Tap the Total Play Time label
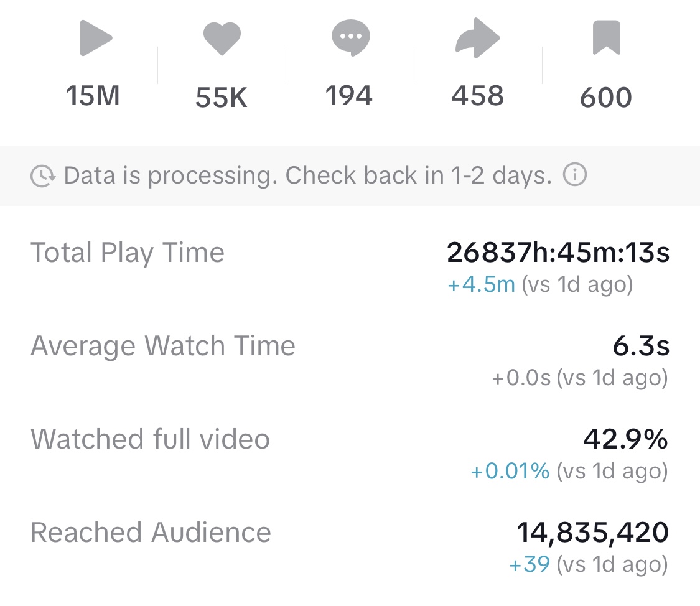The image size is (700, 606). [128, 253]
